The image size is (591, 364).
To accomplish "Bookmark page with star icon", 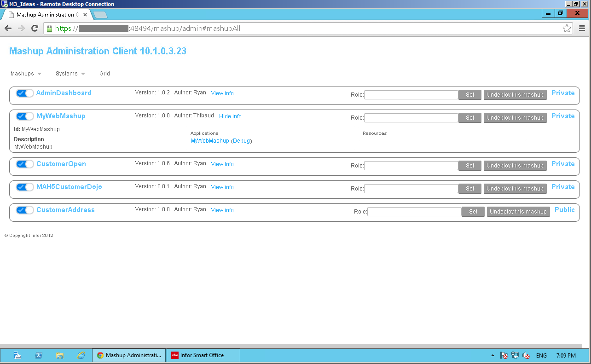I will pyautogui.click(x=567, y=29).
